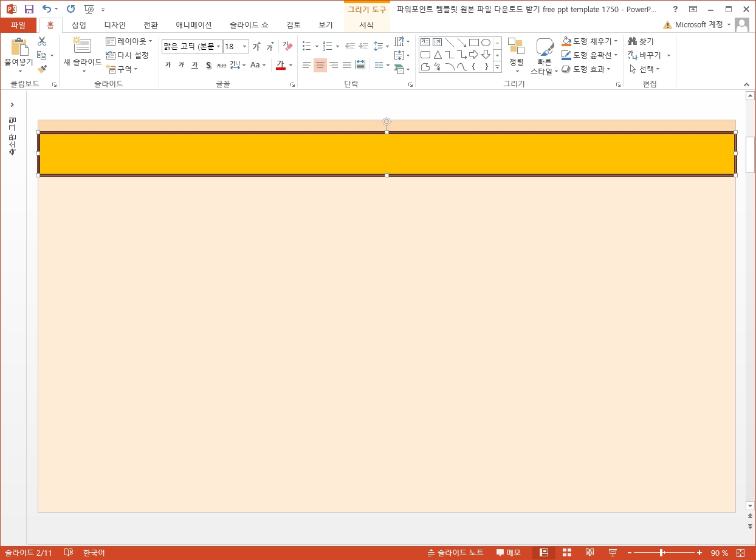Toggle Justify alignment
This screenshot has width=756, height=560.
tap(347, 65)
